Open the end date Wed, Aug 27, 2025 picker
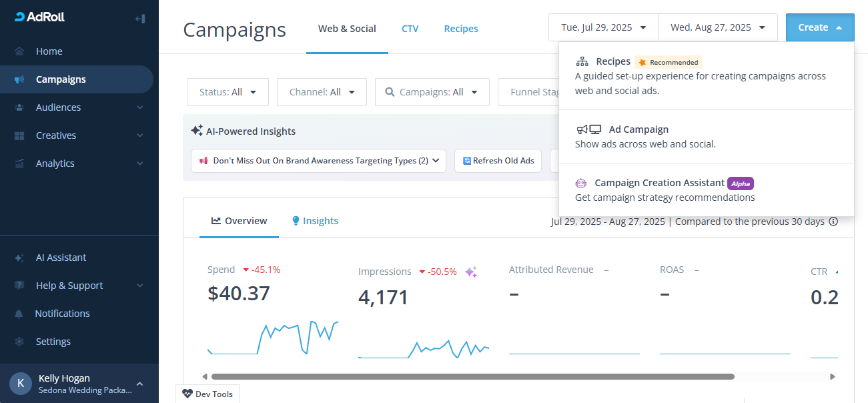868x403 pixels. pyautogui.click(x=718, y=27)
